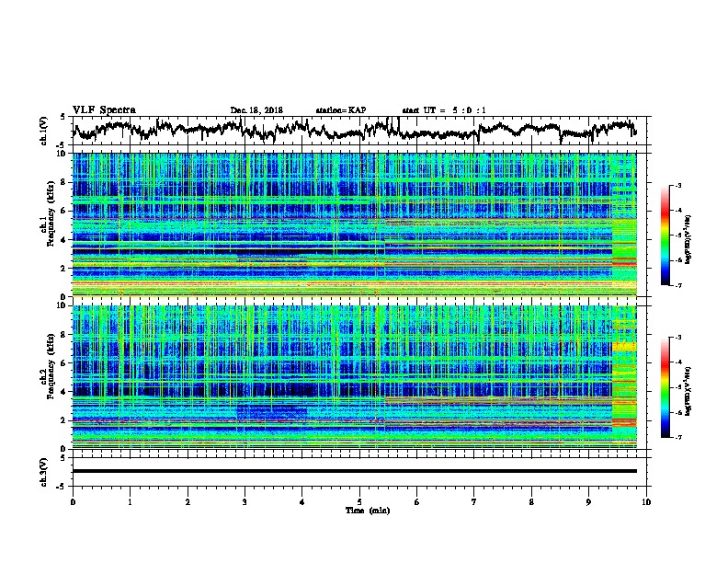
Task: Click the "-7" label on the ch.2 color scale
Action: pyautogui.click(x=678, y=437)
